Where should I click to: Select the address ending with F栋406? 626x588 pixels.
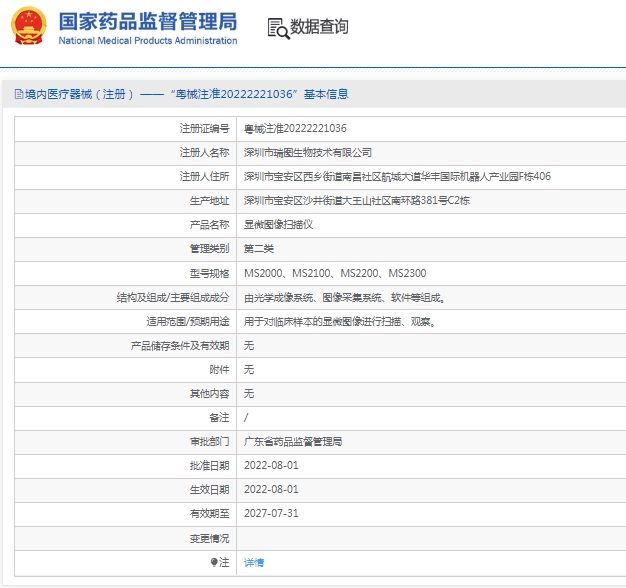click(397, 176)
